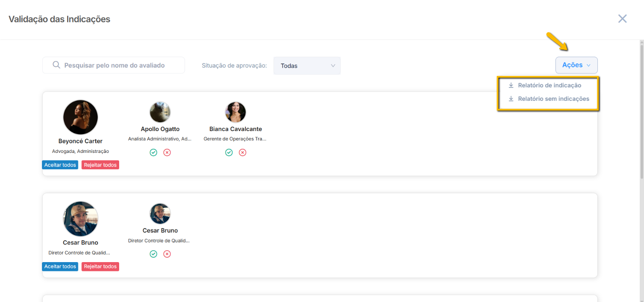The width and height of the screenshot is (644, 302).
Task: Click the Pesquisar pelo nome do avaliado field
Action: pos(120,66)
